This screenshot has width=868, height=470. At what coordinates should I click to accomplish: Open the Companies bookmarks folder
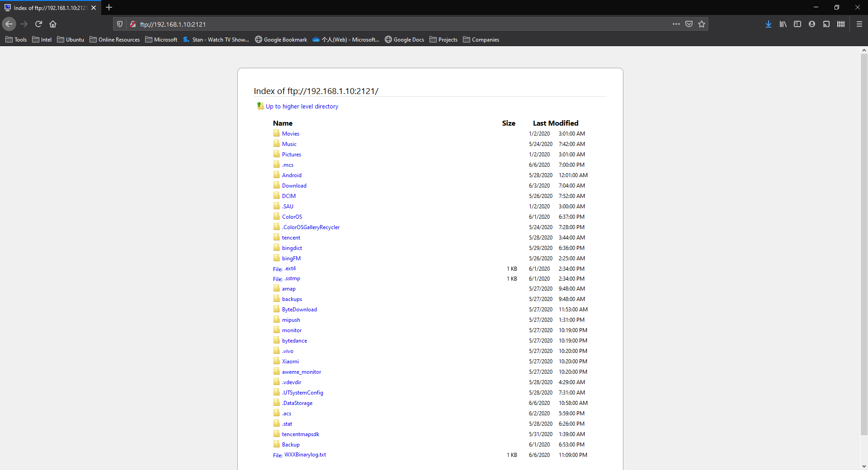click(x=481, y=40)
